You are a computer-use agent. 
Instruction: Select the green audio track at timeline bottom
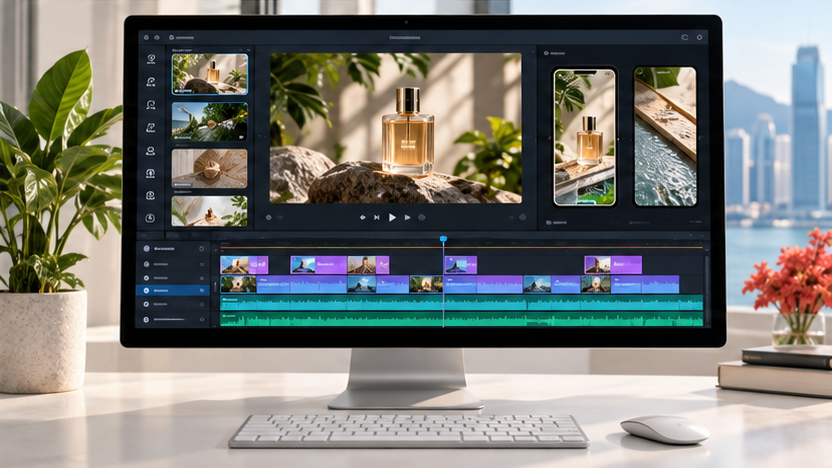click(462, 319)
